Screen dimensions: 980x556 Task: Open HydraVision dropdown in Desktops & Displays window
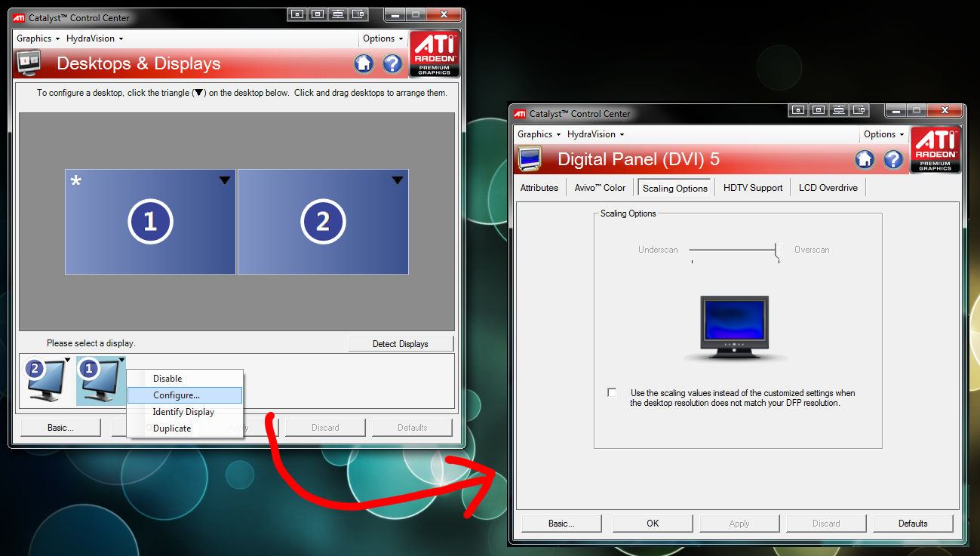[94, 38]
